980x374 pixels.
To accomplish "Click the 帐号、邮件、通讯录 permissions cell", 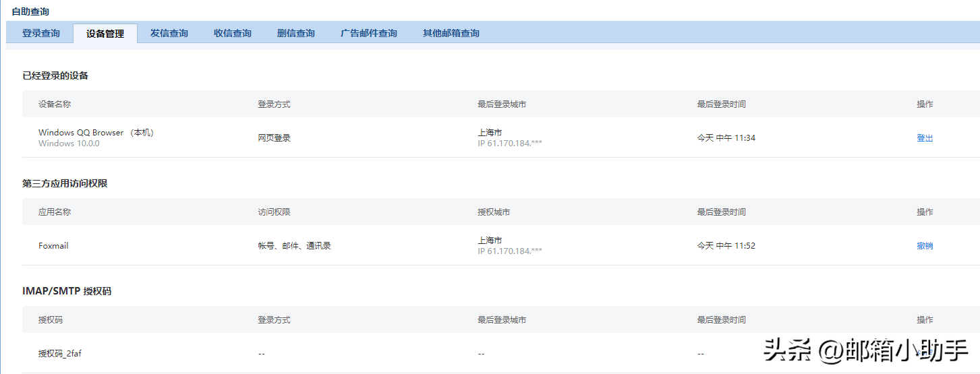I will (x=294, y=246).
